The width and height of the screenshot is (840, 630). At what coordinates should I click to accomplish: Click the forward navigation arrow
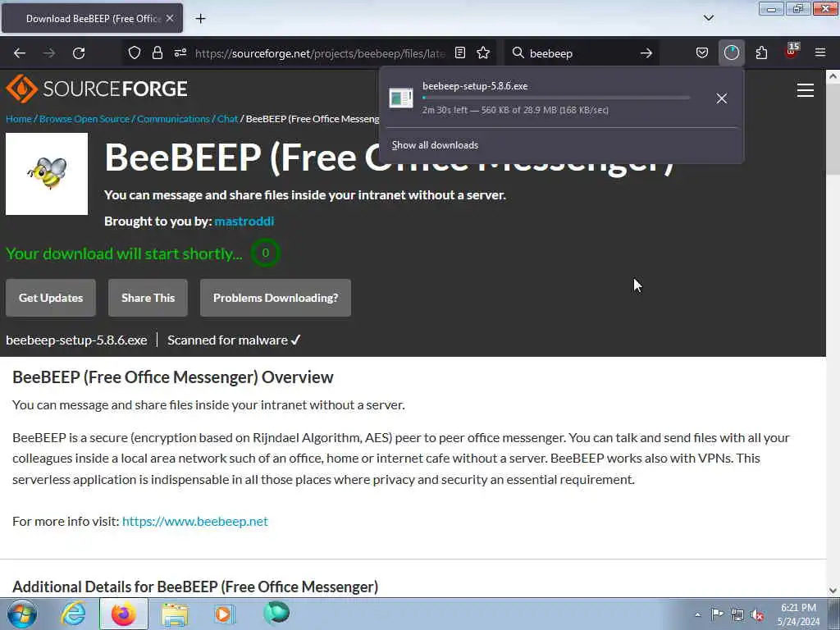point(49,53)
